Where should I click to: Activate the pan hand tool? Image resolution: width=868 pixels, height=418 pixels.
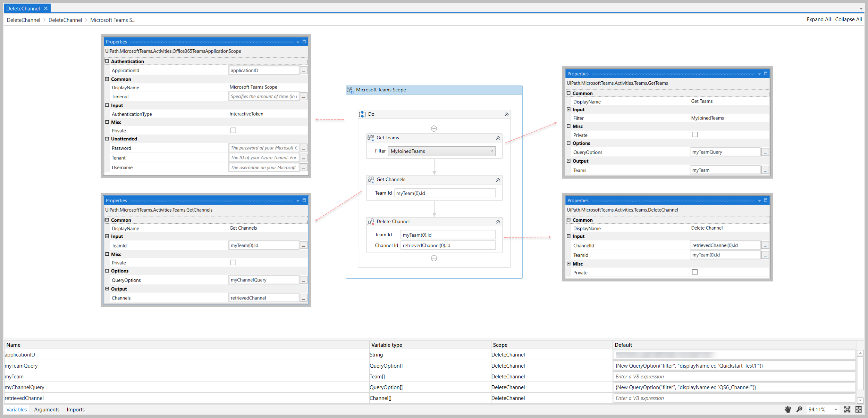pos(788,409)
